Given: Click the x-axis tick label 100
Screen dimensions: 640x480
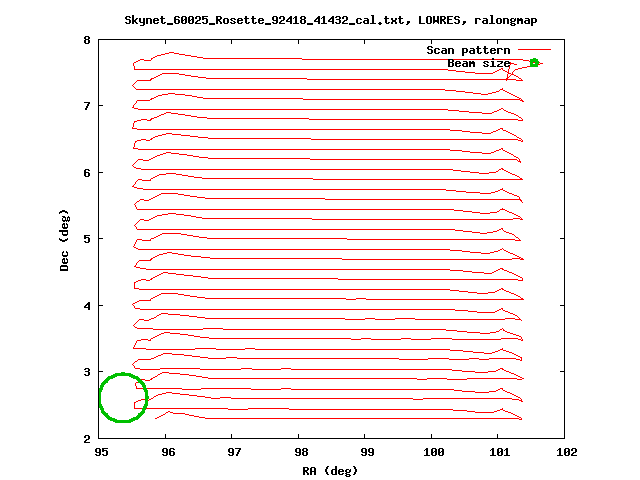Looking at the screenshot, I should 433,452.
